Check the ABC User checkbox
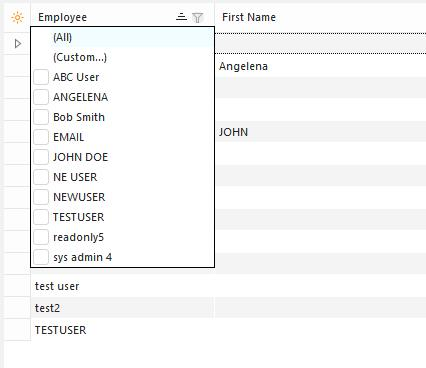Screen dimensions: 426x368 click(41, 77)
